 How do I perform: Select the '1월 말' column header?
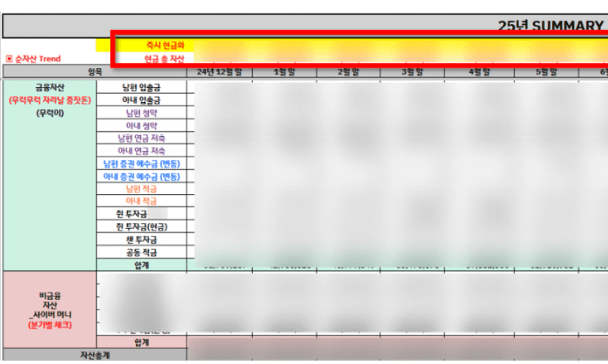(284, 72)
